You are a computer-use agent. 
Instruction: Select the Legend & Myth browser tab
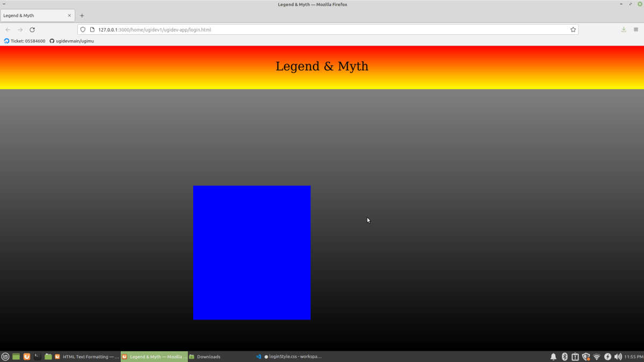pyautogui.click(x=38, y=16)
